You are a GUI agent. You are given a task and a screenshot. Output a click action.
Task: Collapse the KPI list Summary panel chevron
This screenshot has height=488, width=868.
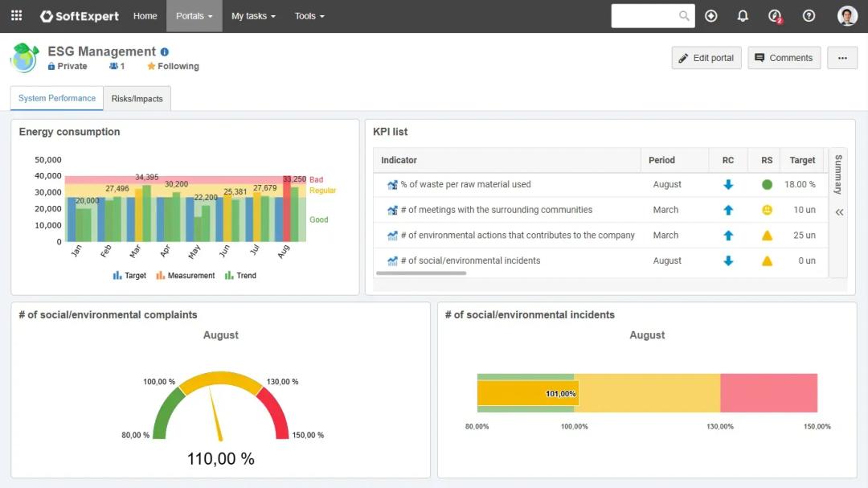coord(839,212)
